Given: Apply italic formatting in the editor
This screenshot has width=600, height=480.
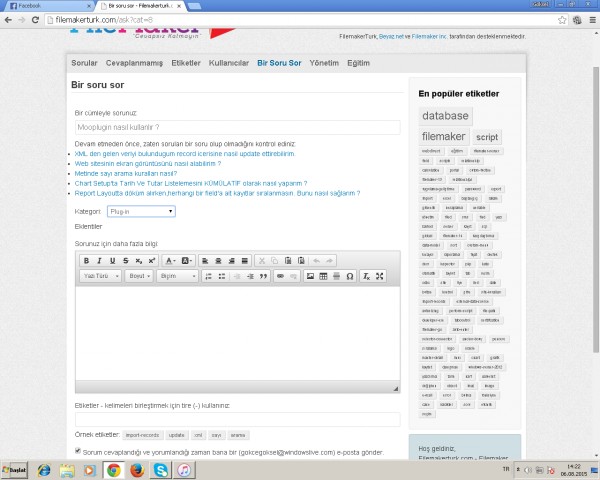Looking at the screenshot, I should (99, 261).
